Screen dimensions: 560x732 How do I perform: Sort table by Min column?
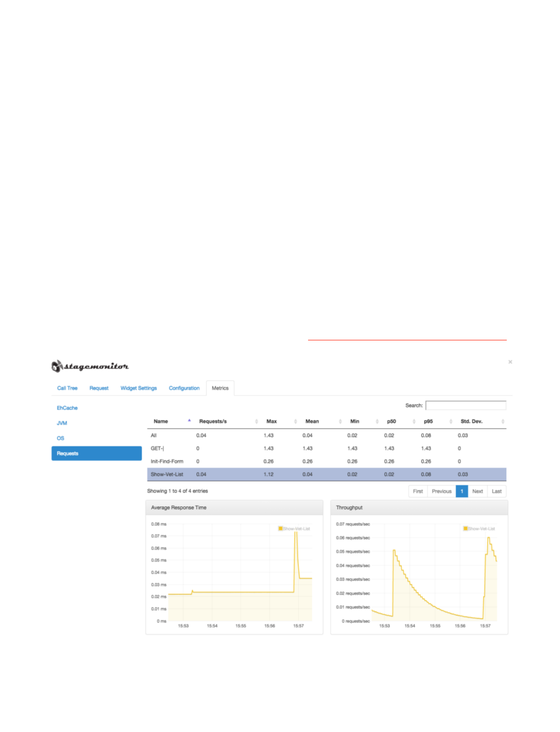coord(362,421)
